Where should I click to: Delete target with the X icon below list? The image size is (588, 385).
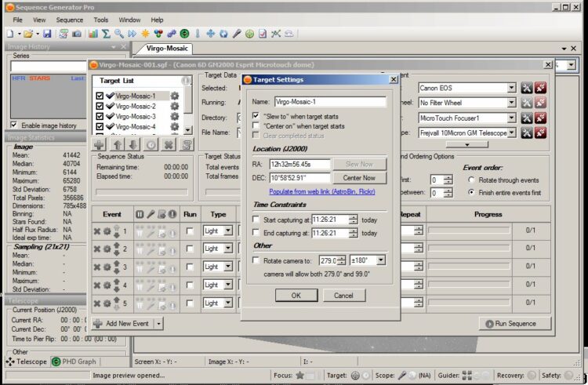(169, 144)
